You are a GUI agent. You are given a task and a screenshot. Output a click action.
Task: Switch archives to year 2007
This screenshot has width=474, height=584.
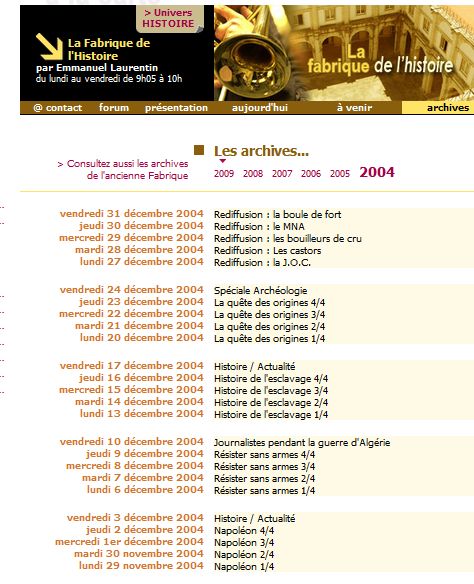tap(282, 174)
